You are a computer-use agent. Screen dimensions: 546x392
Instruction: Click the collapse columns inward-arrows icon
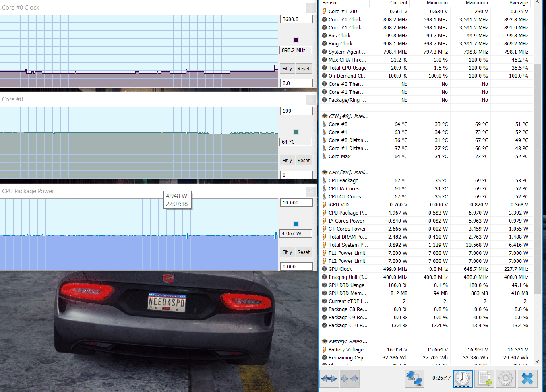(x=349, y=379)
